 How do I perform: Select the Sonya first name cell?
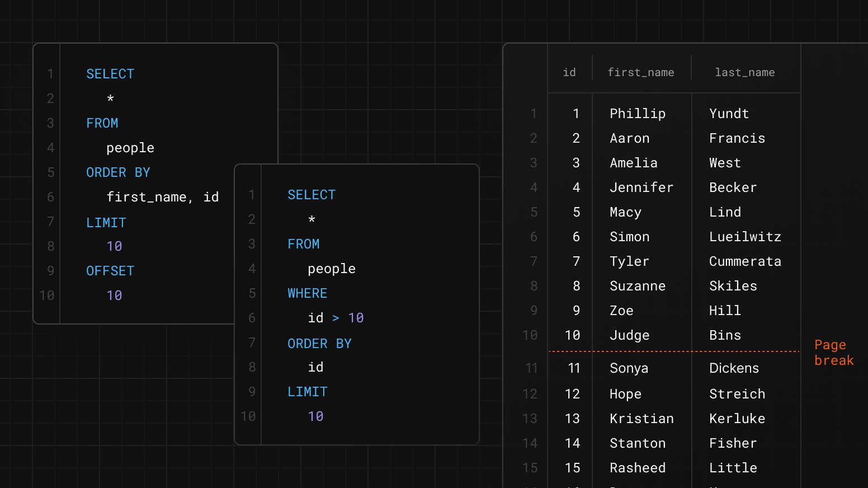pos(629,368)
